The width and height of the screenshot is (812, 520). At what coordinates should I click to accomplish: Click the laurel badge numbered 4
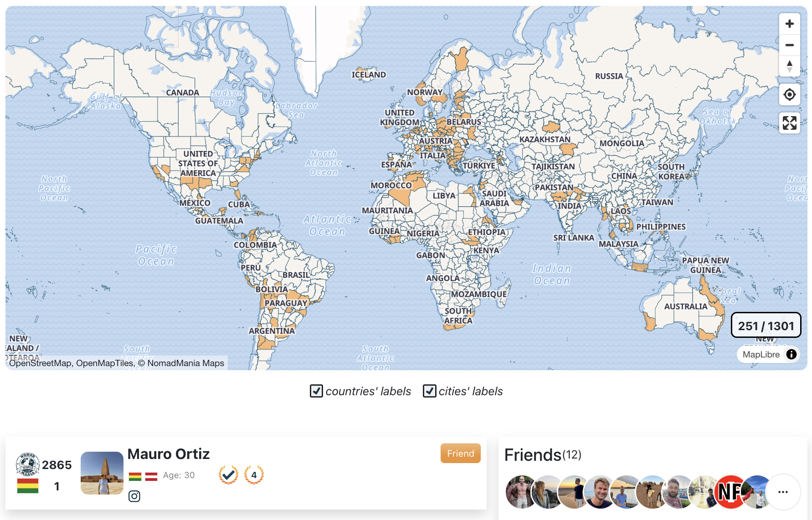point(254,475)
